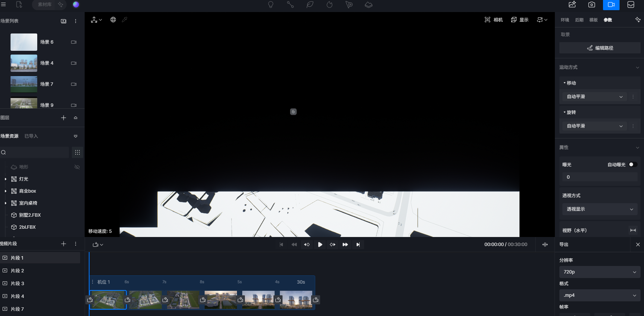Image resolution: width=644 pixels, height=316 pixels.
Task: Switch to the 后期 tab
Action: coord(579,20)
